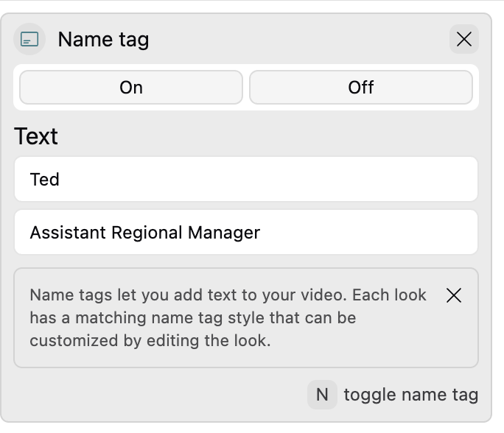Select the 'Text' section heading
504x433 pixels.
(x=36, y=136)
